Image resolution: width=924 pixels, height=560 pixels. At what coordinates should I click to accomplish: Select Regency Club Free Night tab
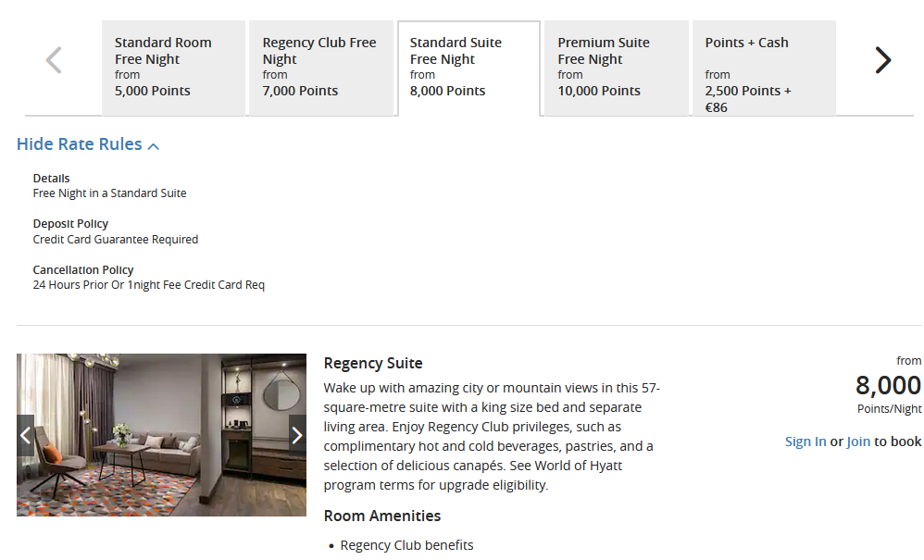(x=320, y=68)
